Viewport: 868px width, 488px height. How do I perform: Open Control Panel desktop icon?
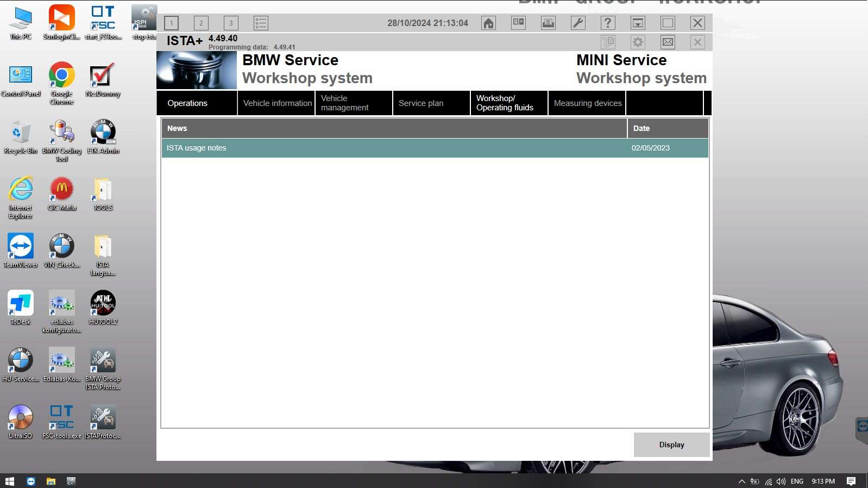coord(21,80)
